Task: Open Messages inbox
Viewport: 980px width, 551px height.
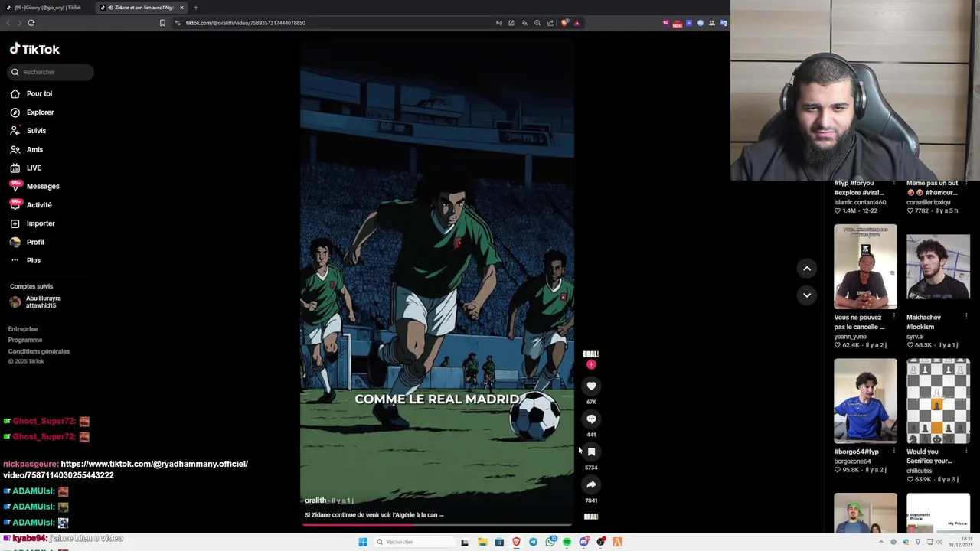Action: 34,186
